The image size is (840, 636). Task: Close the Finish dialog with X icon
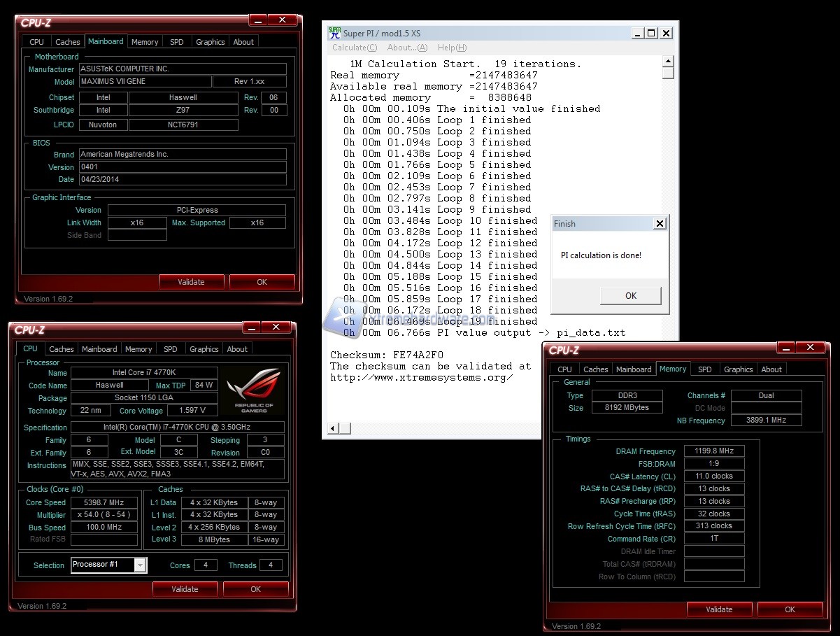pos(659,224)
